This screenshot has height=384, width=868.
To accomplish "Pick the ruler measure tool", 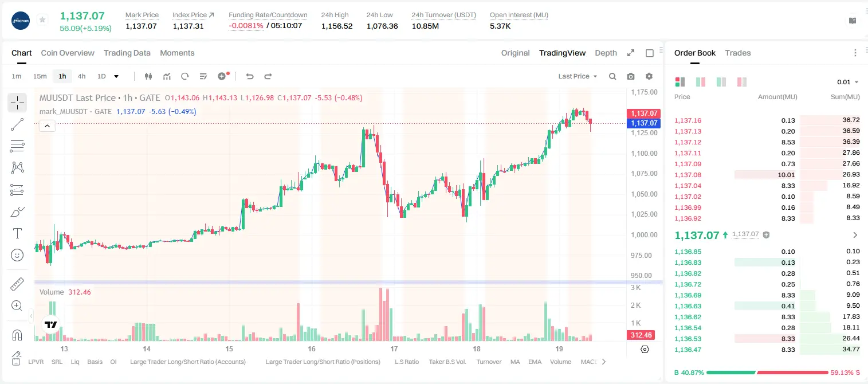I will point(17,284).
